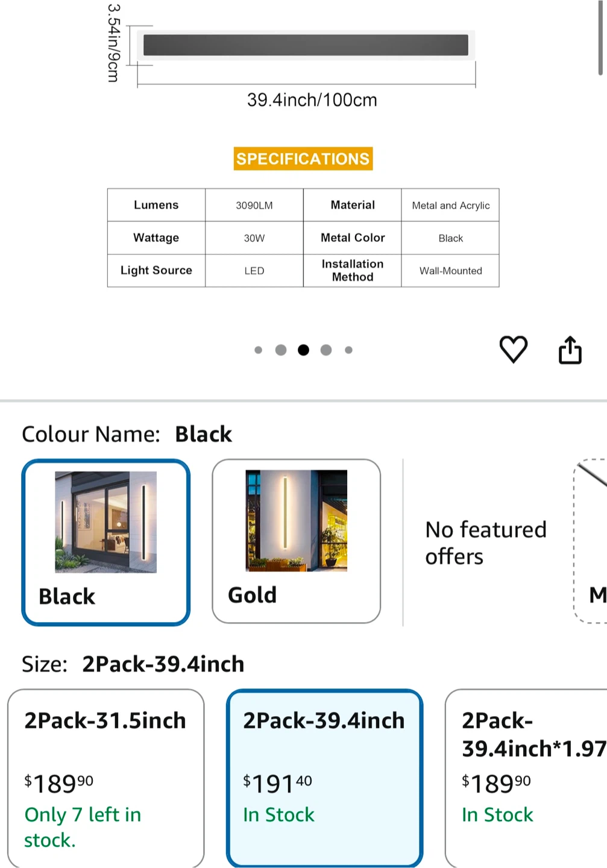607x868 pixels.
Task: Tap the SPECIFICATIONS heading badge
Action: 303,159
